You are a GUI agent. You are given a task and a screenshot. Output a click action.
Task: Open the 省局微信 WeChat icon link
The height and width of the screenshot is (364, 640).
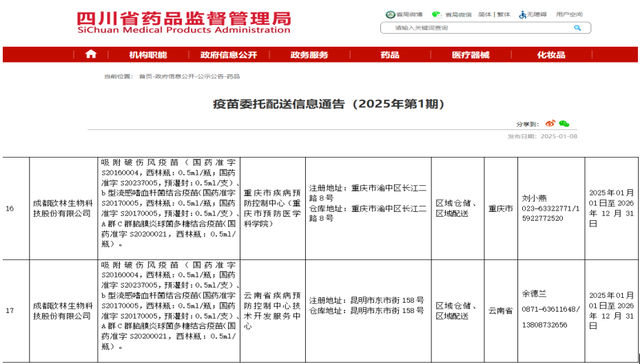click(x=437, y=14)
